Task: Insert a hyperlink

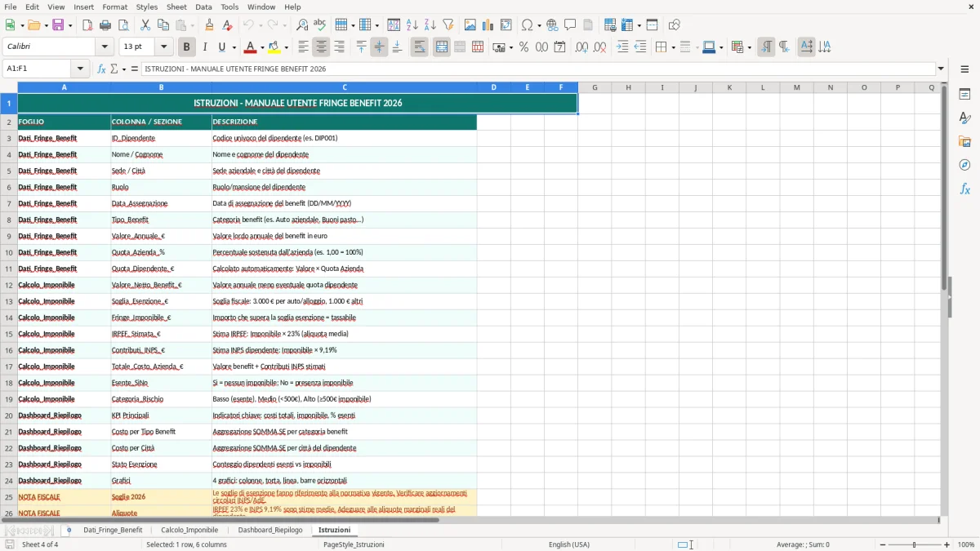Action: click(x=552, y=25)
